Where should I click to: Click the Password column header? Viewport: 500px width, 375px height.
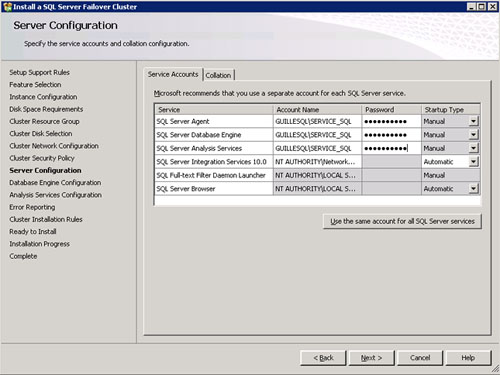coord(391,110)
